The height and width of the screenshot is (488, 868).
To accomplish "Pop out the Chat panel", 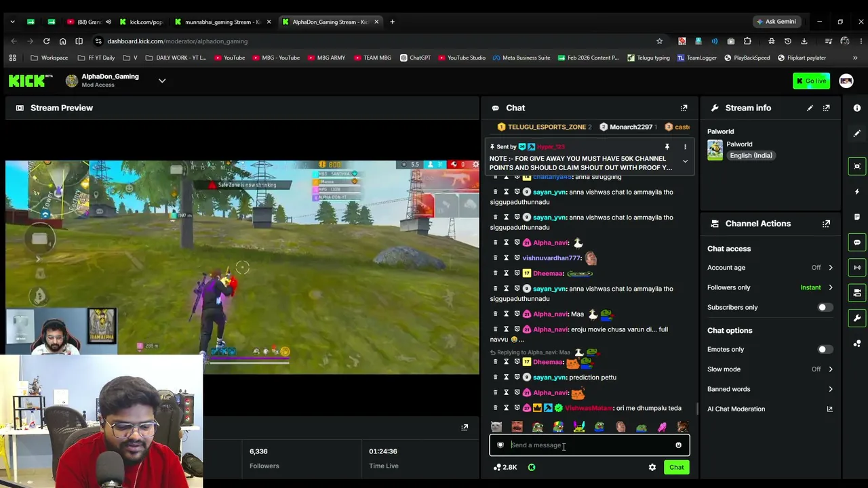I will [684, 108].
